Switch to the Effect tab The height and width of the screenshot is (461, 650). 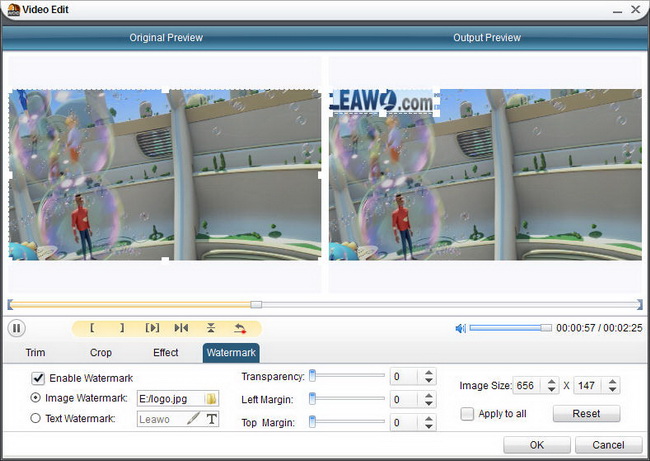tap(165, 352)
